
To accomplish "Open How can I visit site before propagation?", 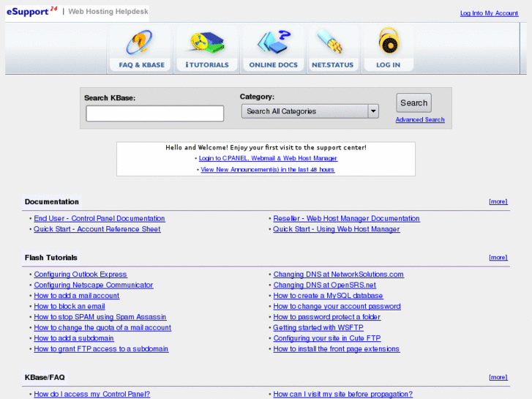I will tap(343, 395).
